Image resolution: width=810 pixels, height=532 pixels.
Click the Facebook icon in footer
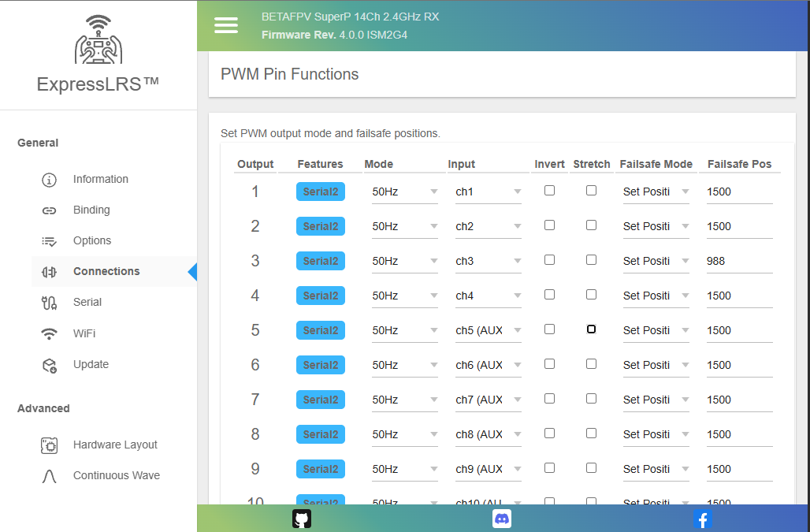click(702, 519)
